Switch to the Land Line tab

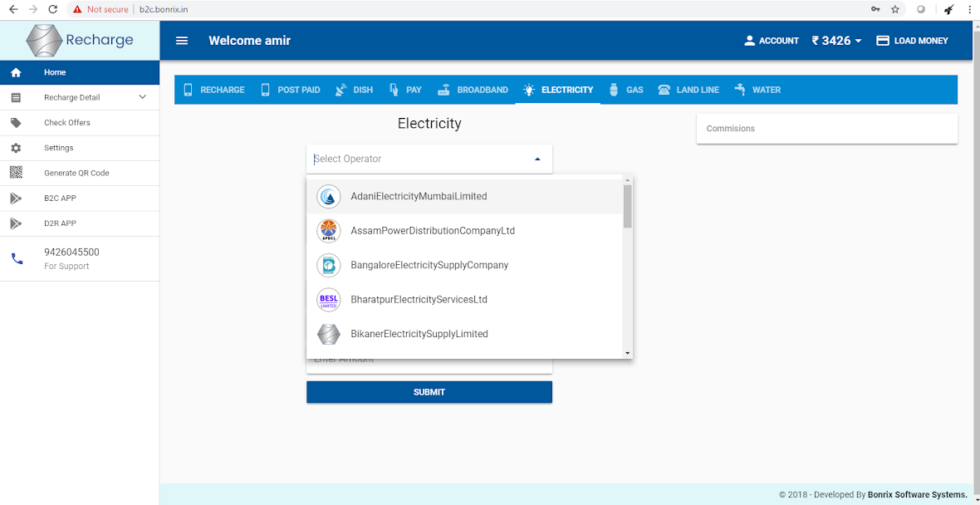688,90
